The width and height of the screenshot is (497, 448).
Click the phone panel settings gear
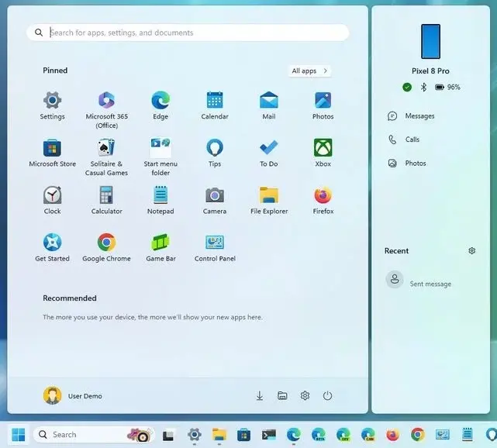[x=472, y=251]
